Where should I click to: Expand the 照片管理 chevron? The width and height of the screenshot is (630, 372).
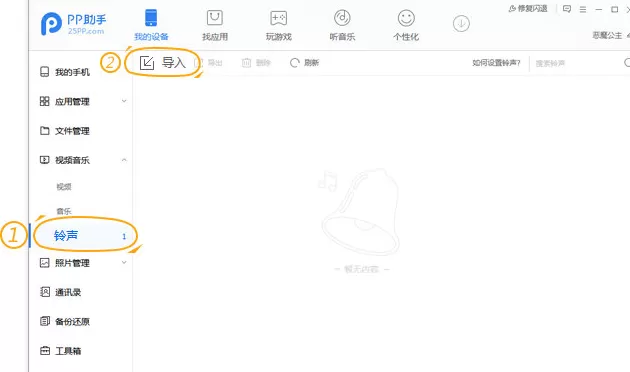(x=124, y=262)
